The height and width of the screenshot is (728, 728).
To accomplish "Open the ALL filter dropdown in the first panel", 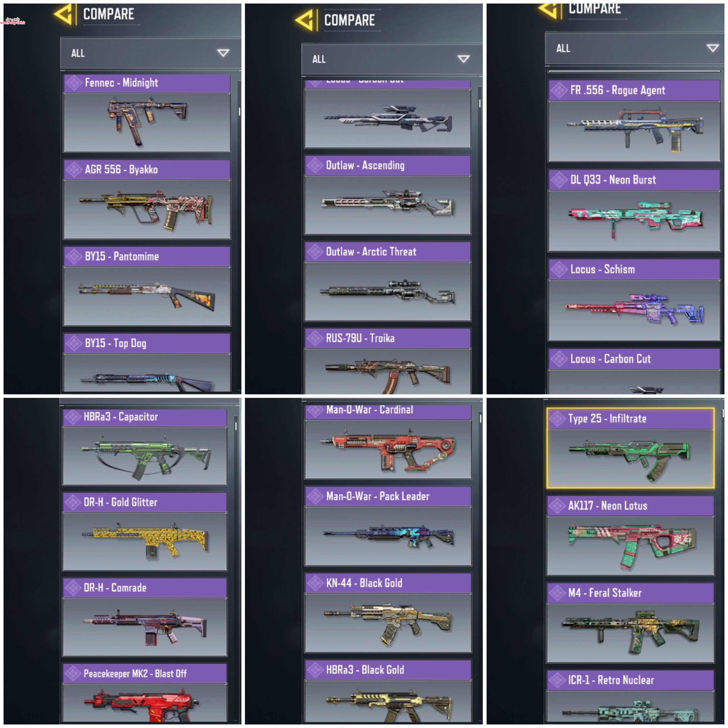I will tap(151, 53).
